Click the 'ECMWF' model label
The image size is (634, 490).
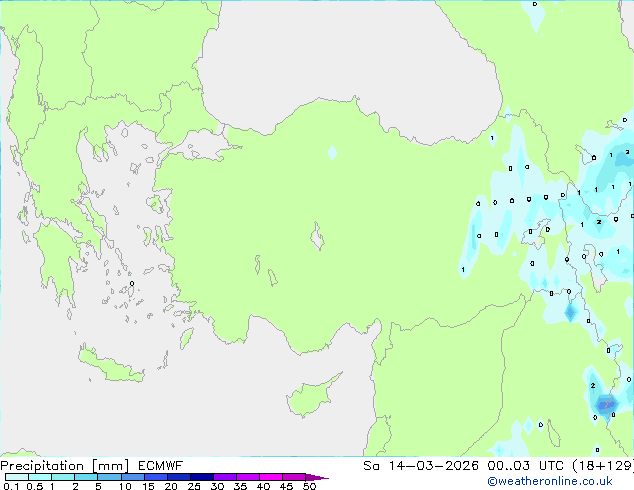[x=161, y=466]
